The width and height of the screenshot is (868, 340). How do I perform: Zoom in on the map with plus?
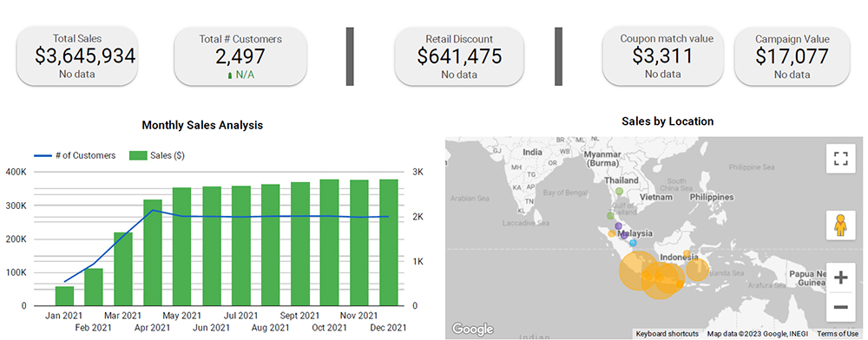click(841, 278)
